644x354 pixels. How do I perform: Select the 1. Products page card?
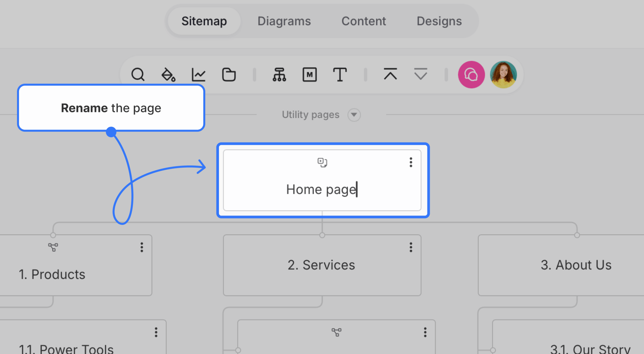tap(75, 265)
